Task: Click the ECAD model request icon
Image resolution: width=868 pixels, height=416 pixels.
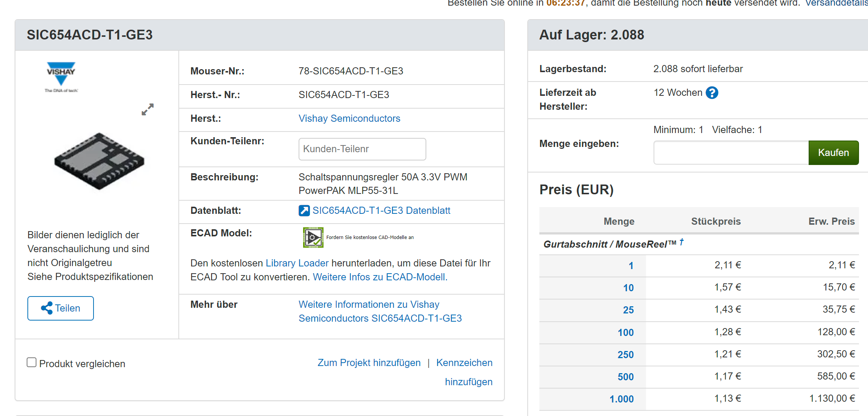Action: tap(313, 237)
